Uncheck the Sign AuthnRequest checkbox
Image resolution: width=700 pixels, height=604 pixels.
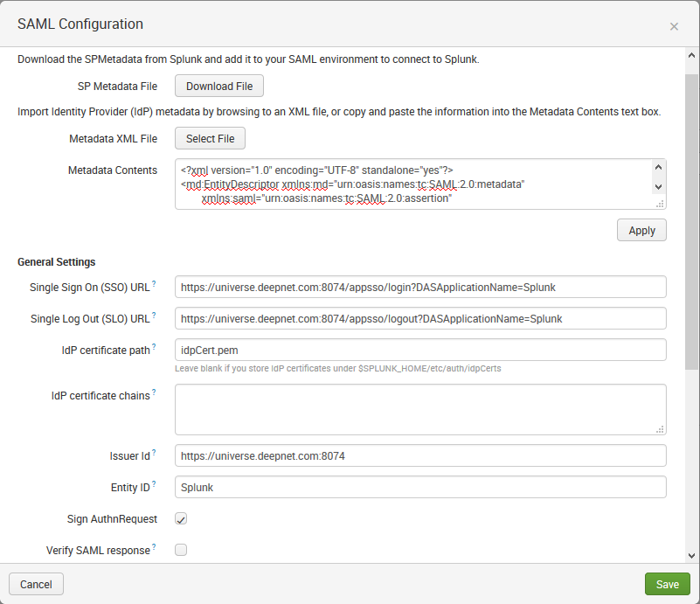pyautogui.click(x=181, y=519)
